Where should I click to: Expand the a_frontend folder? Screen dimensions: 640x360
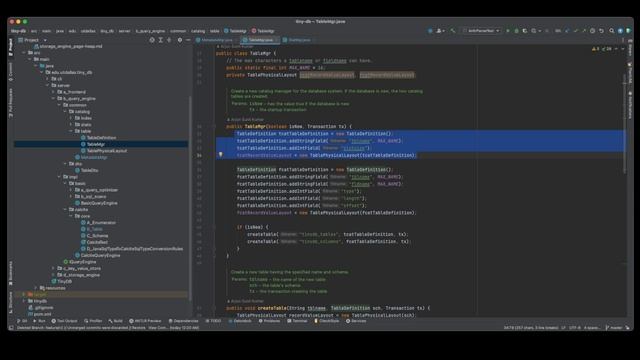pos(53,92)
